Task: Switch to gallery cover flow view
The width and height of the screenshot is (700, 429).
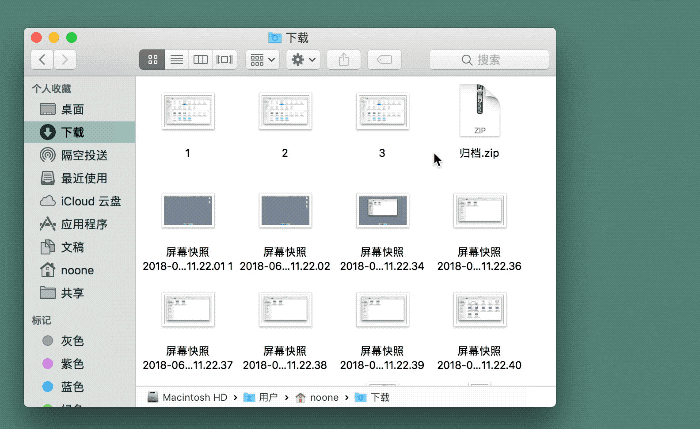Action: pyautogui.click(x=225, y=60)
